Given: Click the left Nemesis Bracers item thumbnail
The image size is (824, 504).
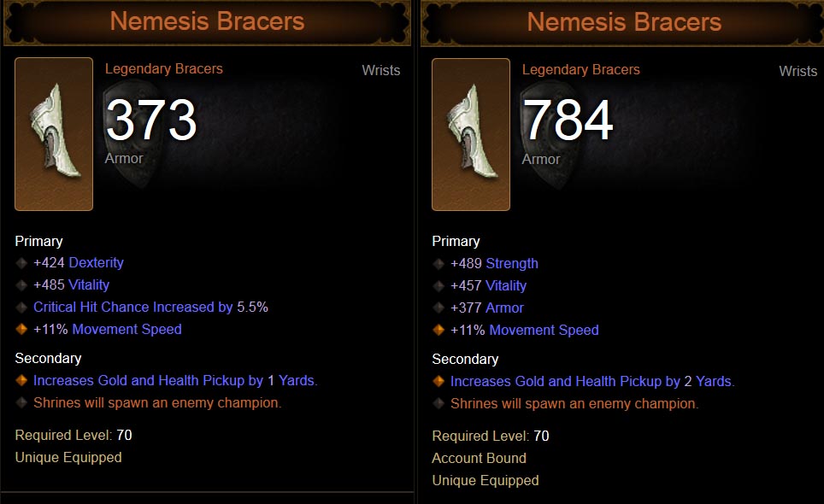Looking at the screenshot, I should point(54,134).
